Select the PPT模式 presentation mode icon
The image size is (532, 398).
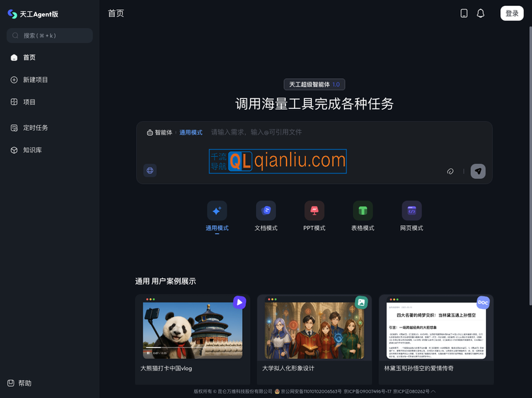click(x=315, y=211)
